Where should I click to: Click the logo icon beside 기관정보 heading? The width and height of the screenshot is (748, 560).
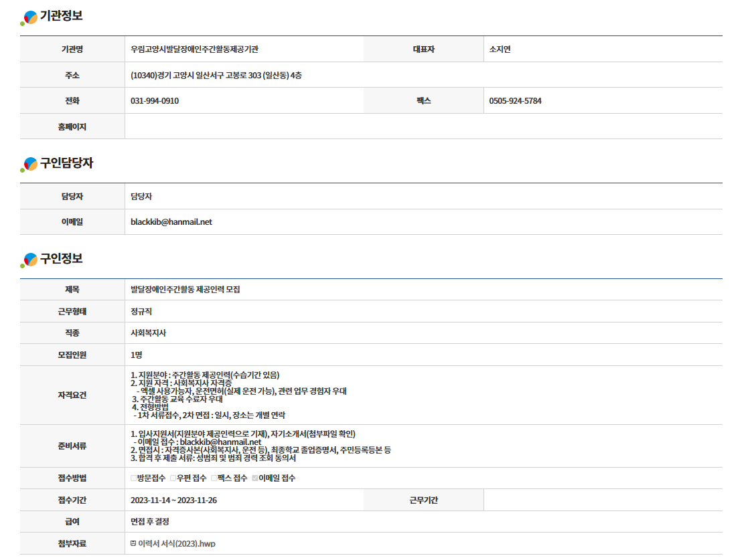(x=29, y=17)
